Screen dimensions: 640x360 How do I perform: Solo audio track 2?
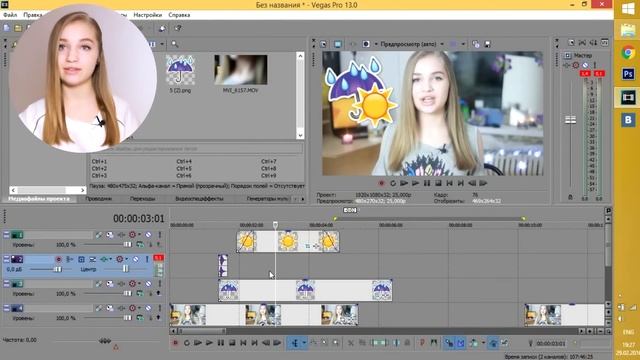(x=147, y=259)
